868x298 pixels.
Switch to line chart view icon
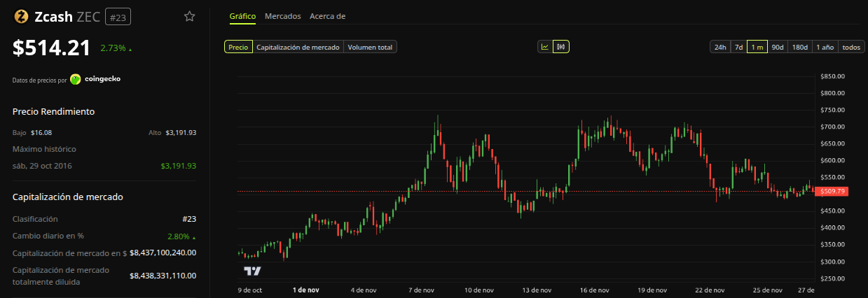coord(544,47)
